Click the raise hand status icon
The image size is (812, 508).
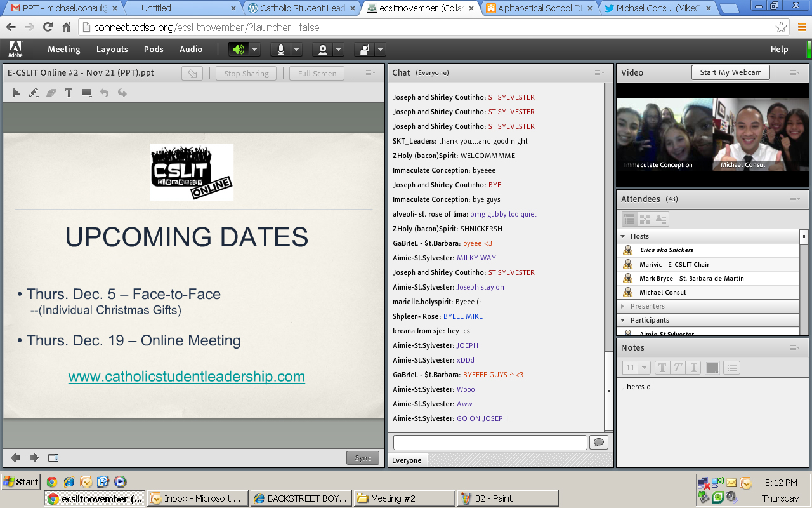coord(365,50)
